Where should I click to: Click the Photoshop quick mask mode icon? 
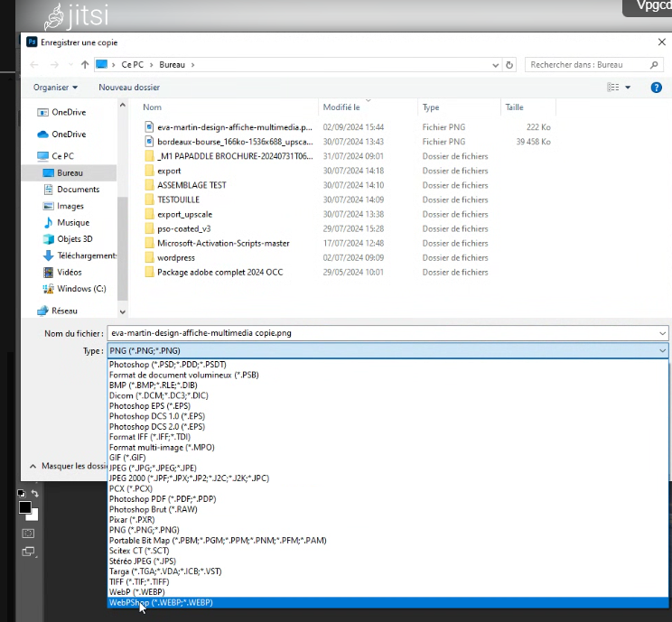coord(27,533)
